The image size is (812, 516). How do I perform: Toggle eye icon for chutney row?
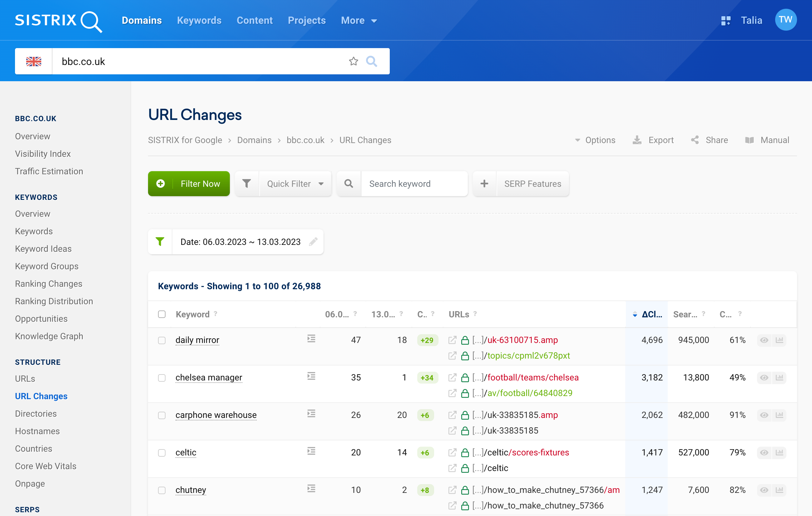point(764,490)
